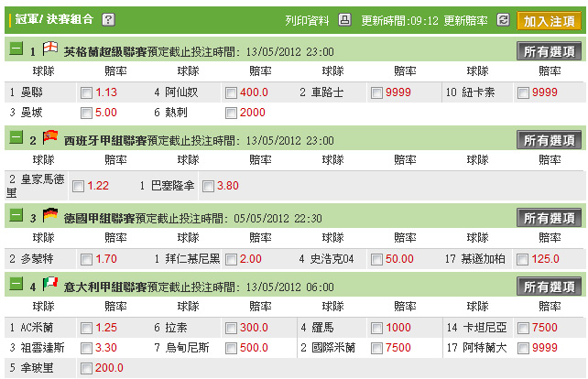The image size is (588, 379).
Task: Tick the 國際米蘭 7500 checkbox
Action: [x=376, y=348]
